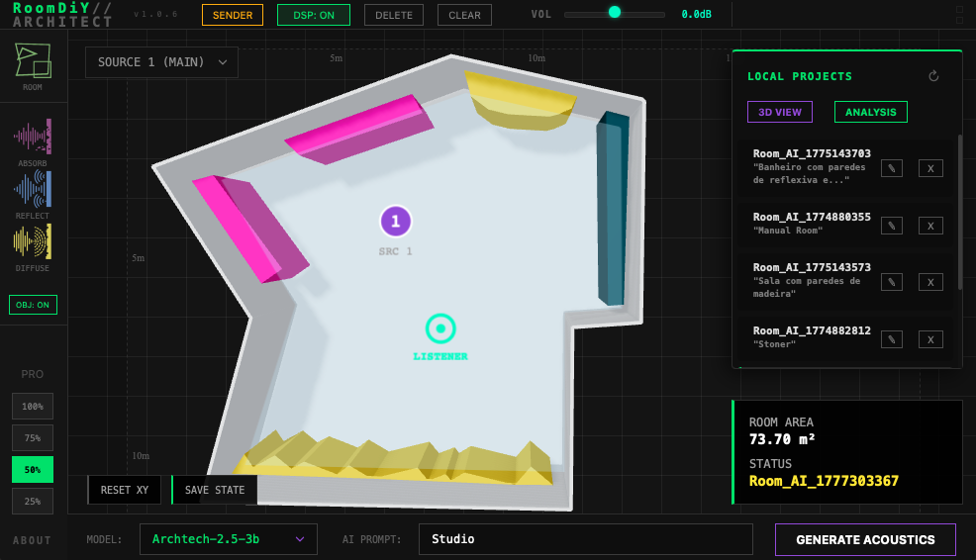Toggle DSP: ON switch
This screenshot has height=560, width=976.
tap(313, 15)
